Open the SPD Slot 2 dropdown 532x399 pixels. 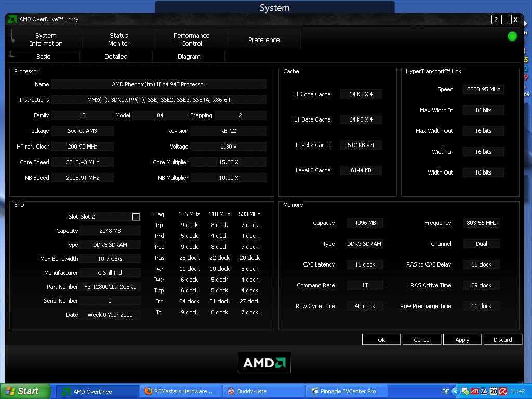point(136,217)
